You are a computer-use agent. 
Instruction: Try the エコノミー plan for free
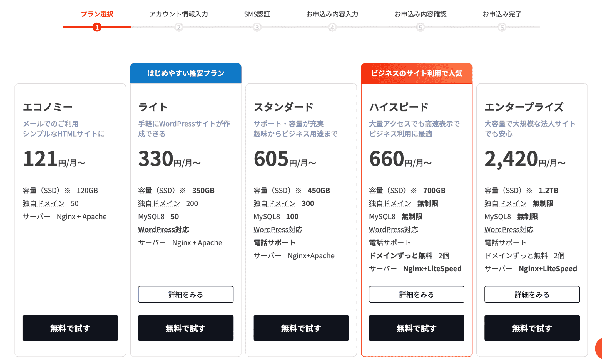pos(70,328)
